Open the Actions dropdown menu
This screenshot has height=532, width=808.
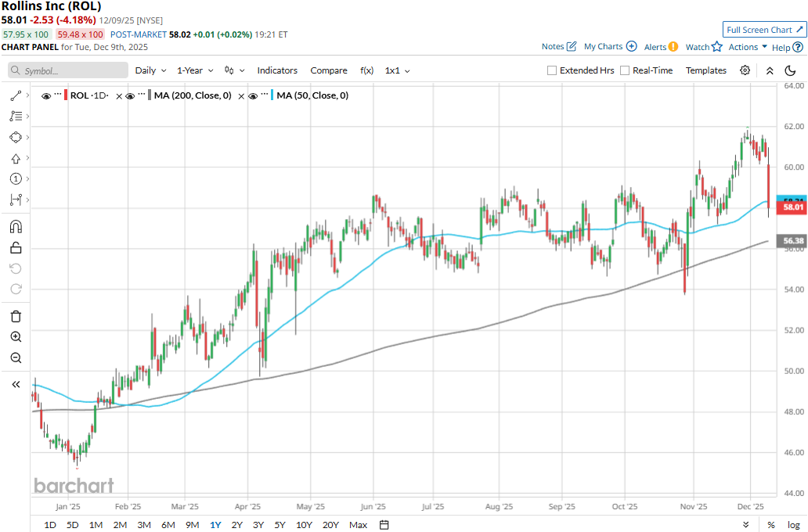point(748,47)
